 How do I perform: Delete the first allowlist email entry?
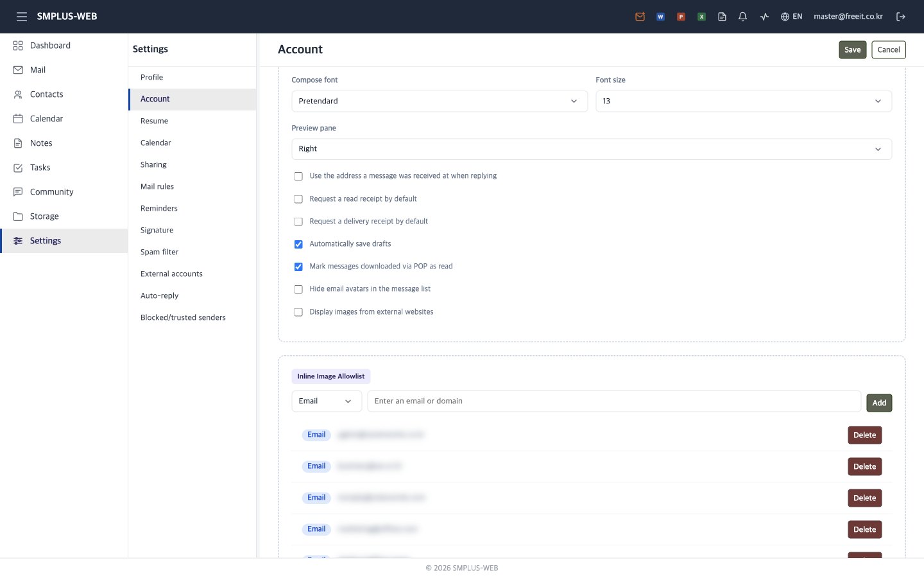click(864, 435)
